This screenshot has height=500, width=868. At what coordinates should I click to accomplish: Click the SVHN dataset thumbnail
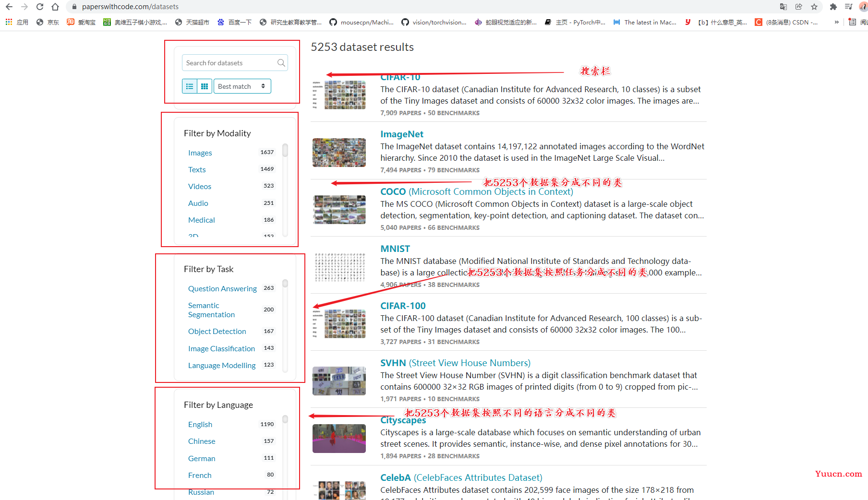click(339, 381)
